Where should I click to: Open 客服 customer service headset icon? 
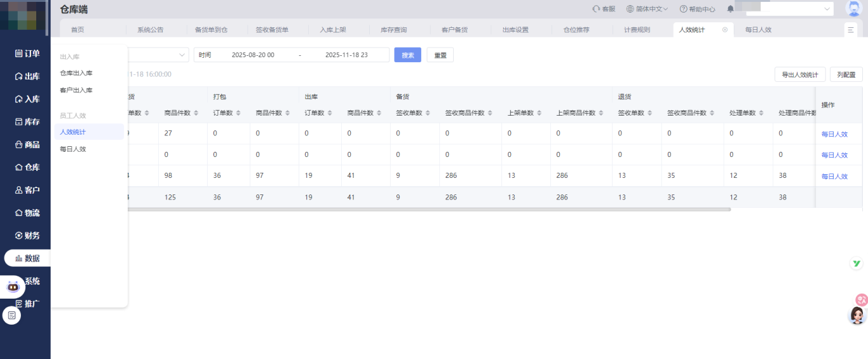tap(596, 9)
